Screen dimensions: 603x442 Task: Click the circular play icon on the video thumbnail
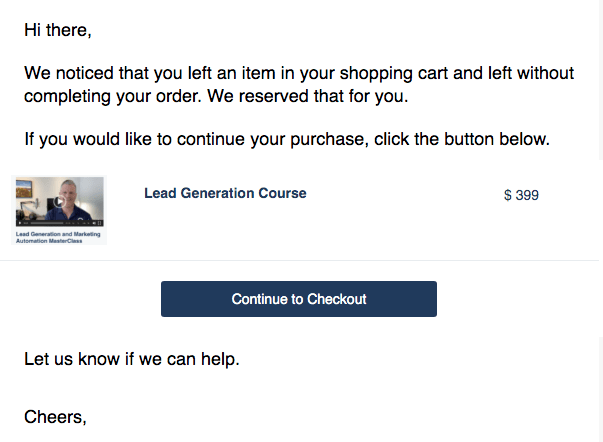click(60, 202)
